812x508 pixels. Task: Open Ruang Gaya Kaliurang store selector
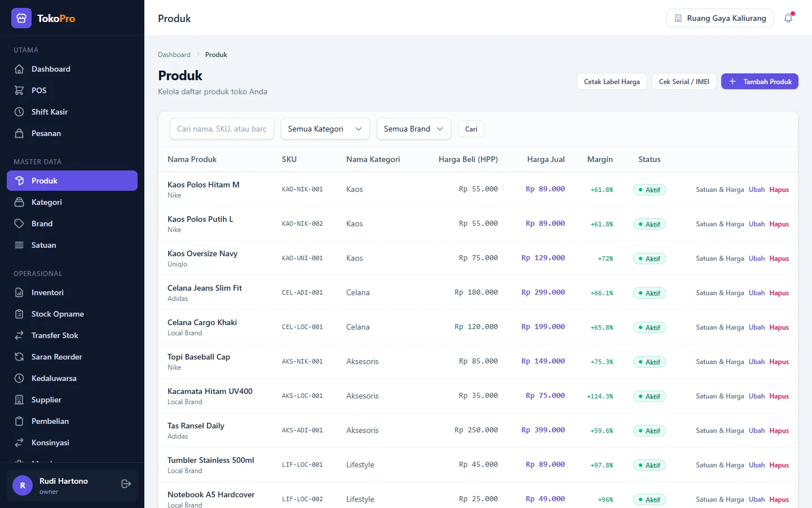click(x=720, y=18)
